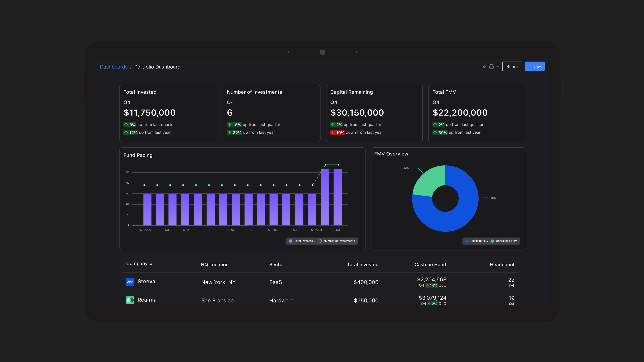
Task: Toggle Total Invested series in Fund Pacing legend
Action: (x=301, y=241)
